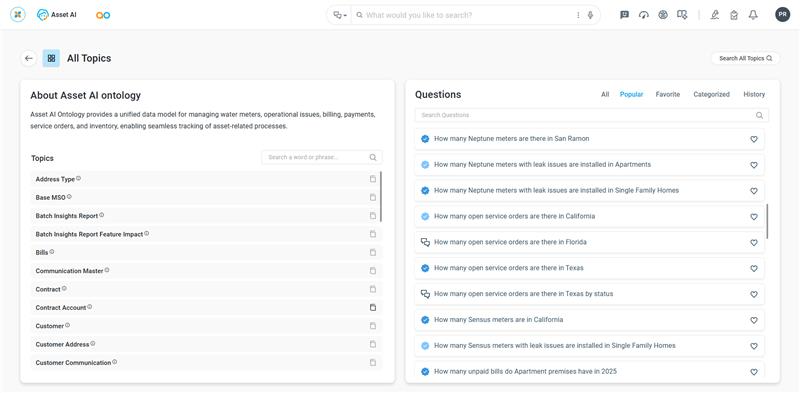Viewport: 800px width, 393px height.
Task: Click the topics list scrollbar
Action: (381, 196)
